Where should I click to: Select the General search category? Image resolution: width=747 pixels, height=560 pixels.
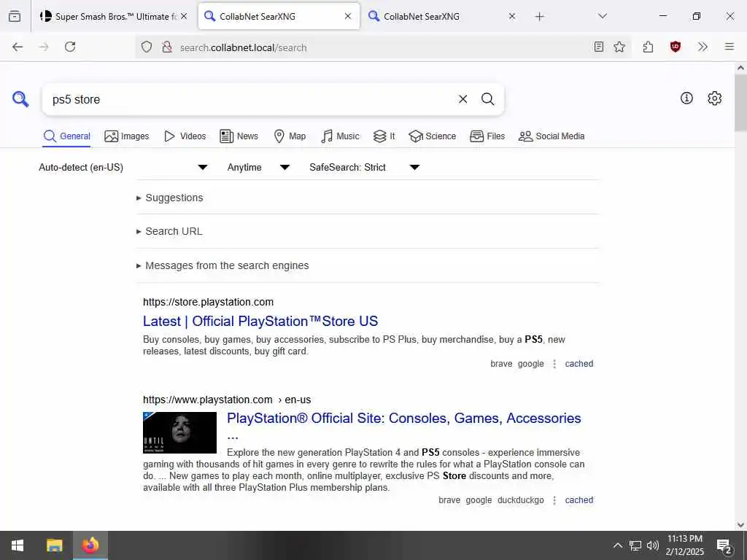(x=66, y=136)
